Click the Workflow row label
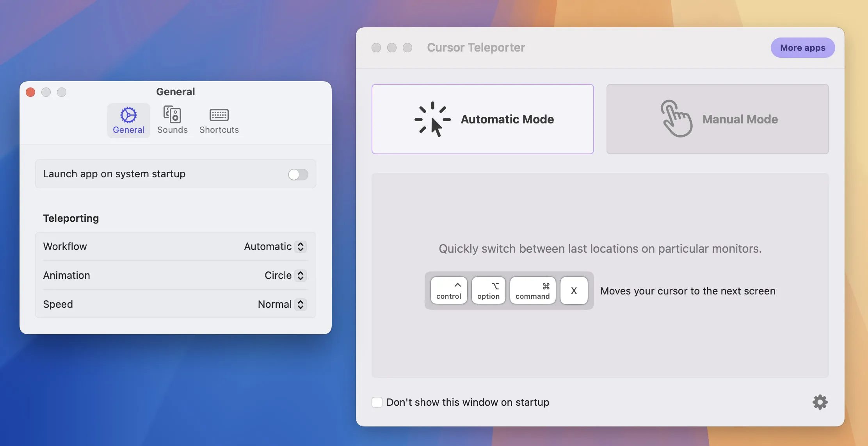Screen dimensions: 868x446 tap(65, 246)
